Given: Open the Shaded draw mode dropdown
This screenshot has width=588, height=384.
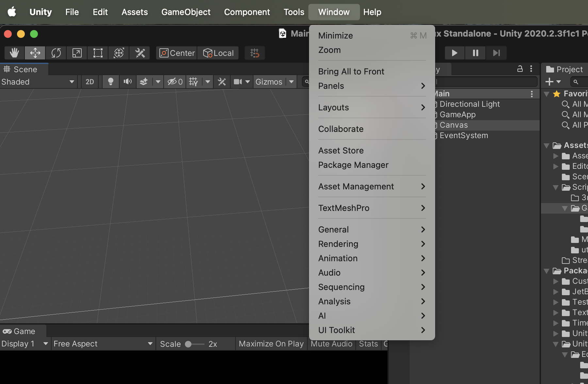Looking at the screenshot, I should (38, 82).
